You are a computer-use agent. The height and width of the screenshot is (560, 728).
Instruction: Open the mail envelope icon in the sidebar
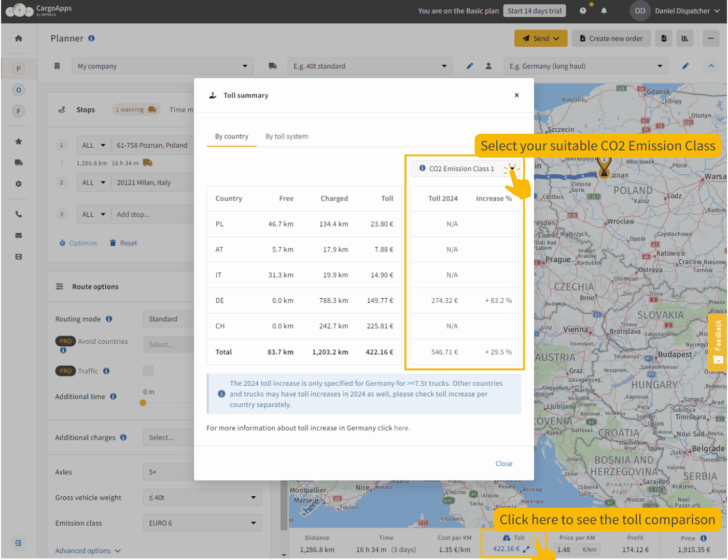click(19, 235)
